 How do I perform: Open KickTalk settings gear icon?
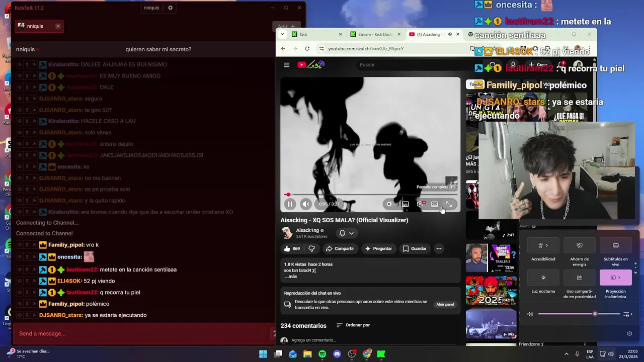click(170, 8)
